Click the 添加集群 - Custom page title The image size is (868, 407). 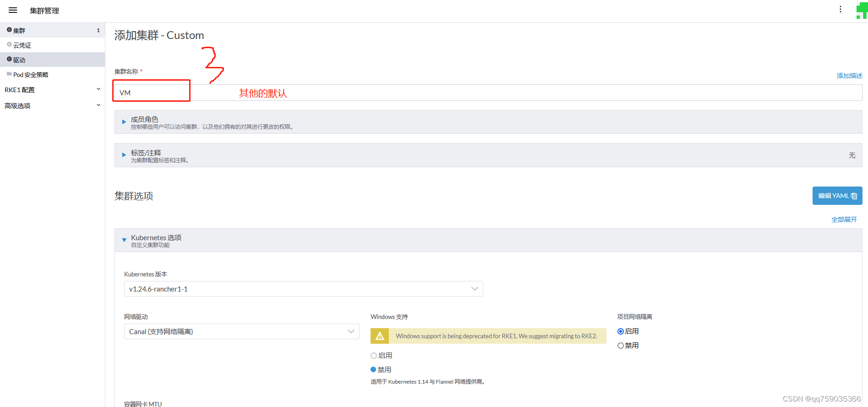pos(159,35)
